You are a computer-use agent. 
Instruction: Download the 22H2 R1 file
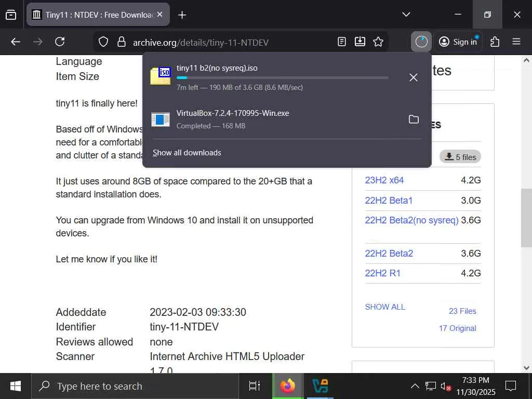coord(383,273)
